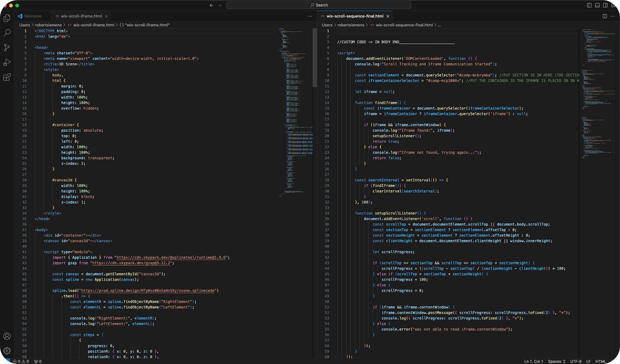
Task: Split the right editor group
Action: pyautogui.click(x=605, y=16)
